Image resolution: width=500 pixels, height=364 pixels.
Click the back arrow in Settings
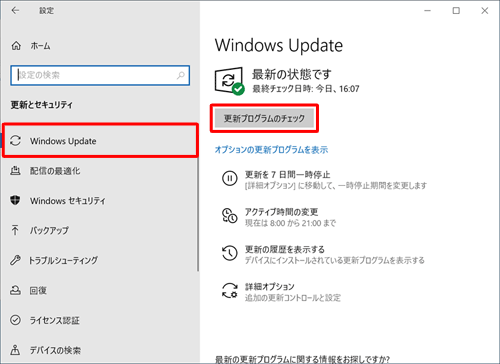[x=15, y=11]
